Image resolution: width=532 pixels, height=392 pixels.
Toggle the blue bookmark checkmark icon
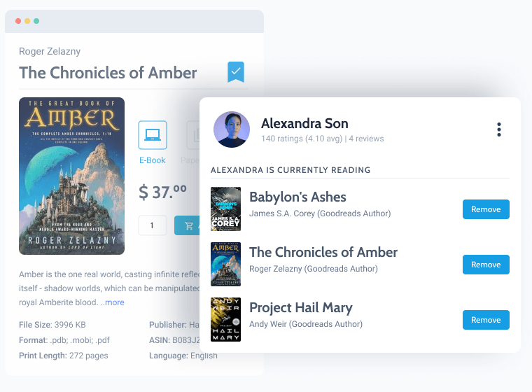236,72
